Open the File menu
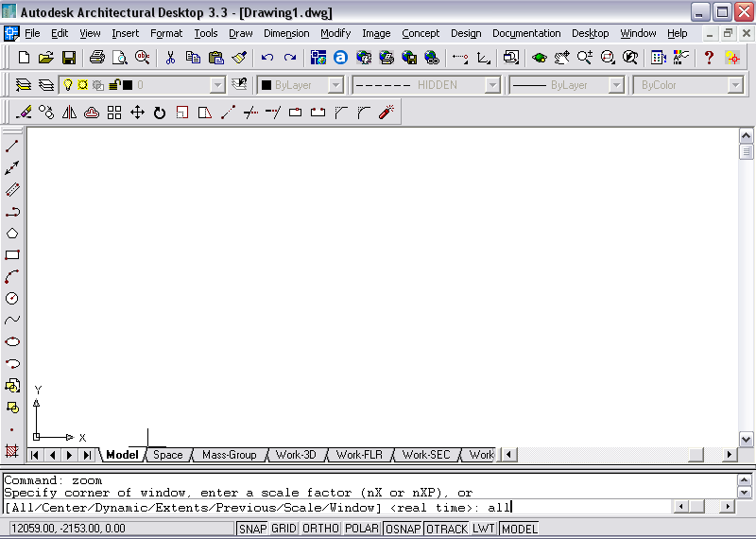 32,33
